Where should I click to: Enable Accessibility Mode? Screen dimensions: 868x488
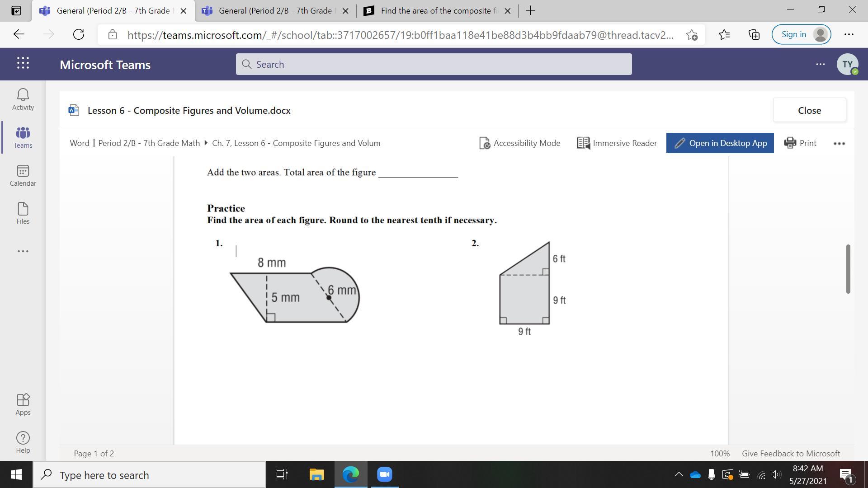(x=519, y=143)
